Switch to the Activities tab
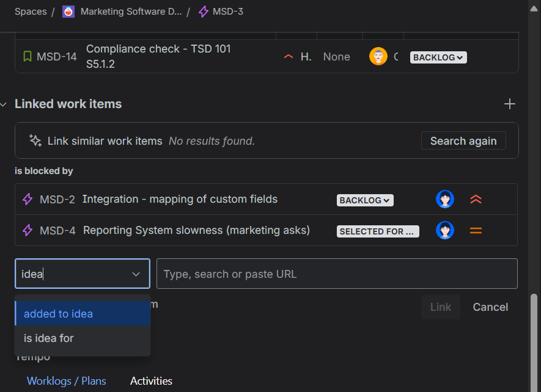The width and height of the screenshot is (541, 392). click(151, 380)
